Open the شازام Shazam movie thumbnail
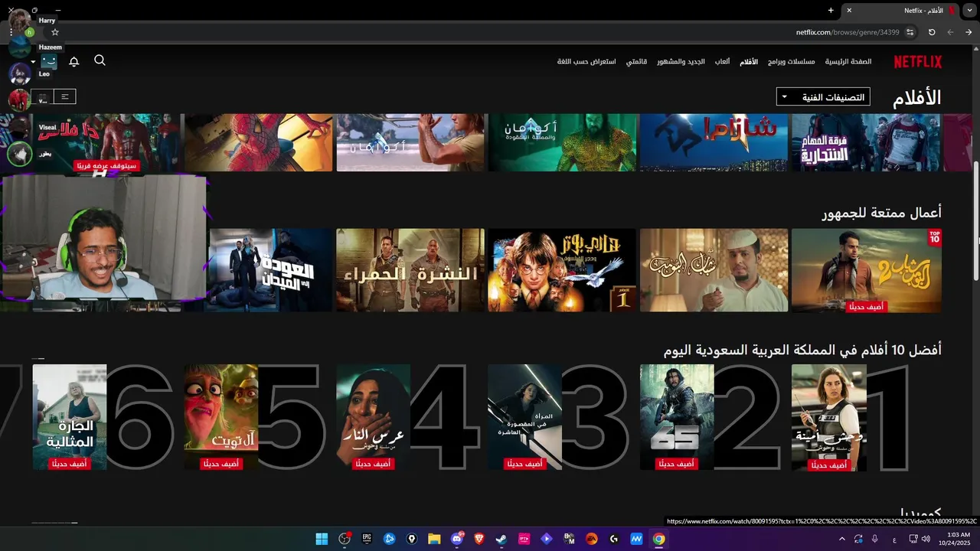Viewport: 980px width, 551px height. pyautogui.click(x=714, y=142)
